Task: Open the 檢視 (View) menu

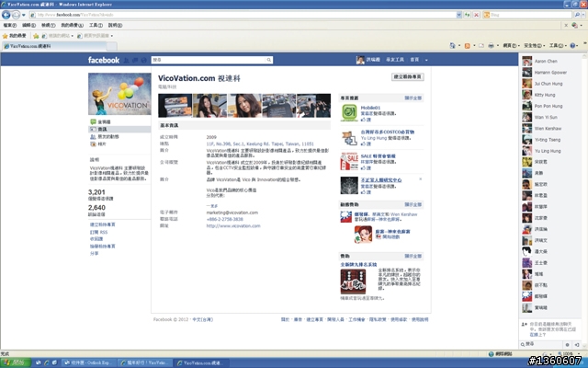Action: click(x=48, y=25)
